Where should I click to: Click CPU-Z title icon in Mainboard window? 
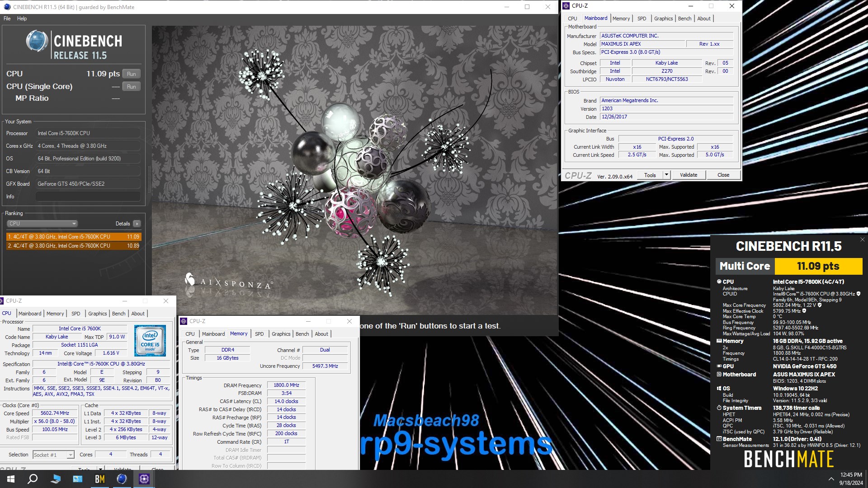pos(566,6)
